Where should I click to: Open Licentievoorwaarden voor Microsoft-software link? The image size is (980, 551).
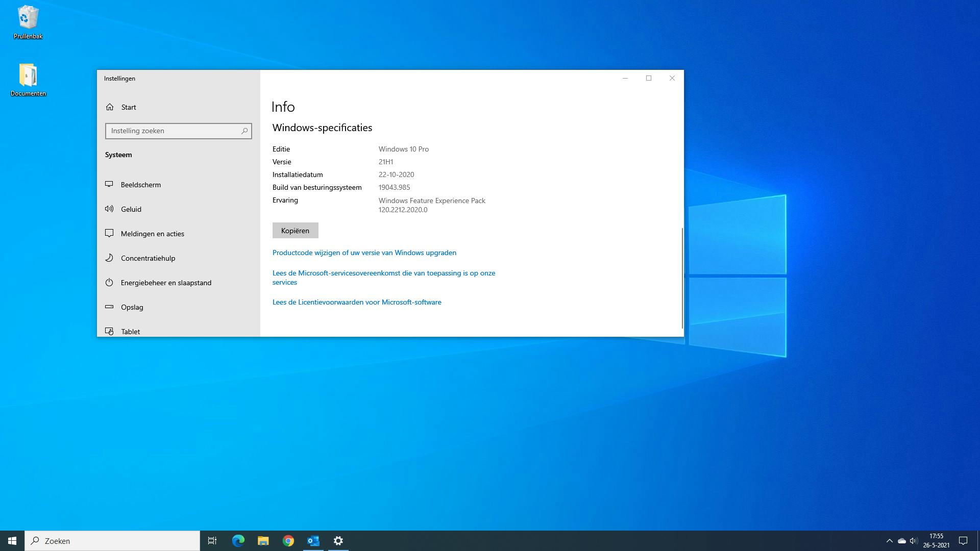click(x=356, y=302)
